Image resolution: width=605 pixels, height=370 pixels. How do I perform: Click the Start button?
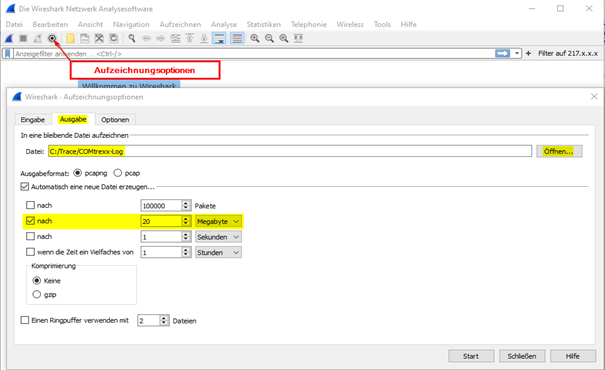tap(471, 356)
